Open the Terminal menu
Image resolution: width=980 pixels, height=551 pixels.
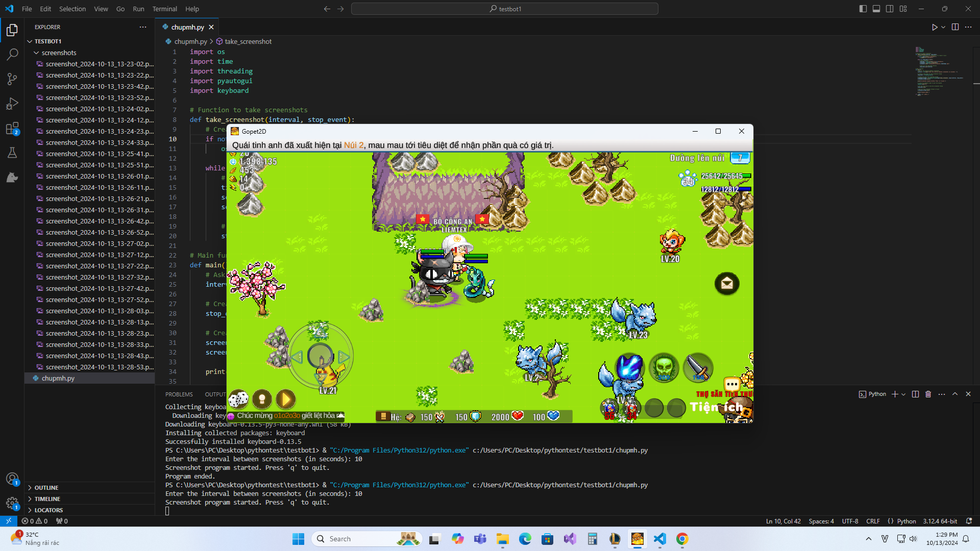[164, 9]
